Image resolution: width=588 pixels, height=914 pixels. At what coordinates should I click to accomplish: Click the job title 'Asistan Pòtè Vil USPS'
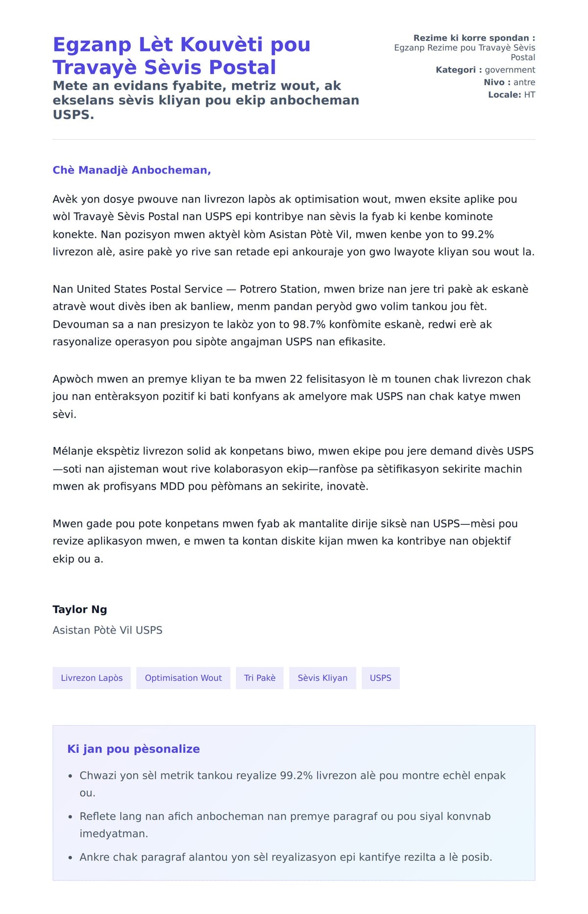tap(107, 630)
